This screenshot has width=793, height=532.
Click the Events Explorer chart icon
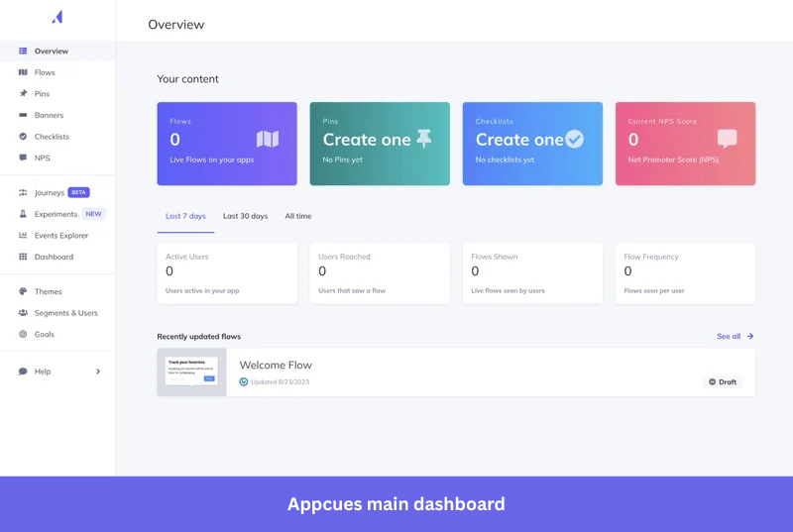coord(23,236)
